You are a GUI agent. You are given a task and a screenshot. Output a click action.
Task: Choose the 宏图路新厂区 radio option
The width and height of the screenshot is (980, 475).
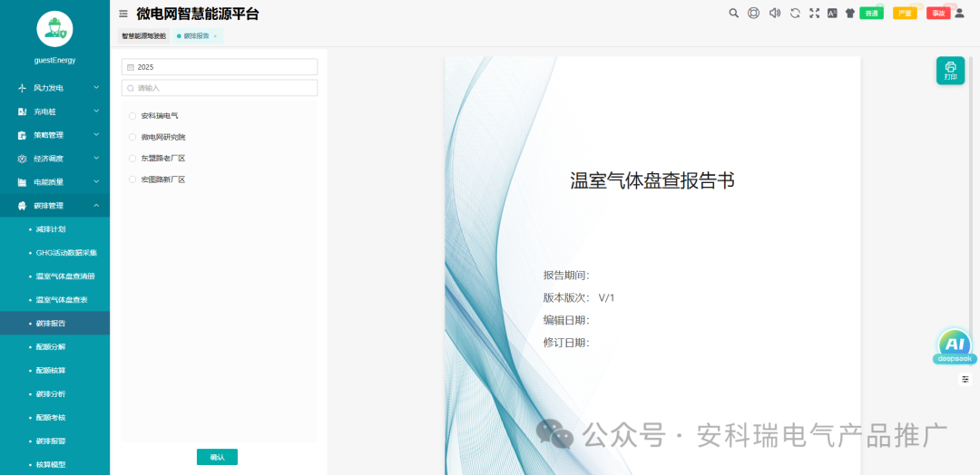point(132,179)
